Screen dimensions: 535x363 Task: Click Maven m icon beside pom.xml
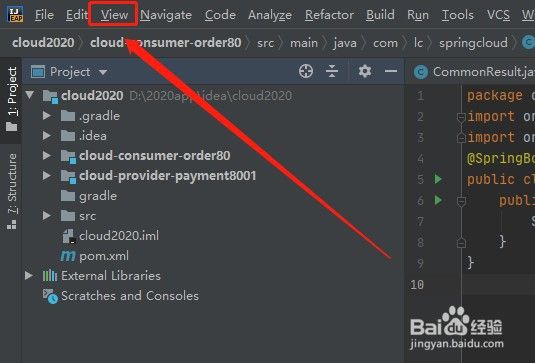[68, 256]
